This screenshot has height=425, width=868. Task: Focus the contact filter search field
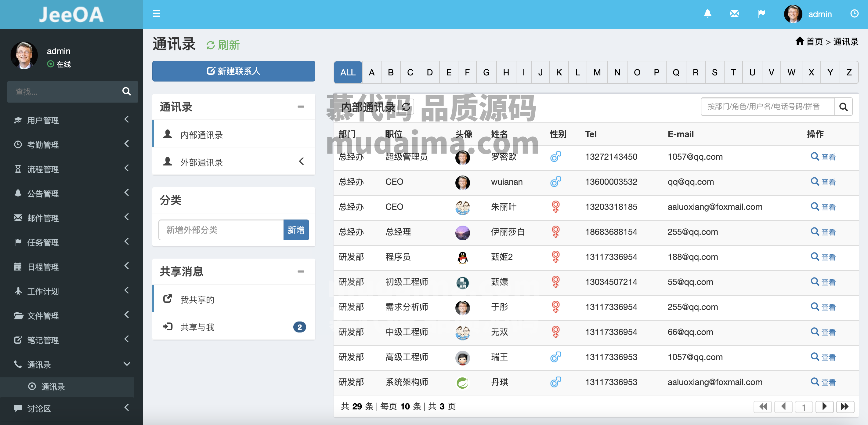pos(768,107)
